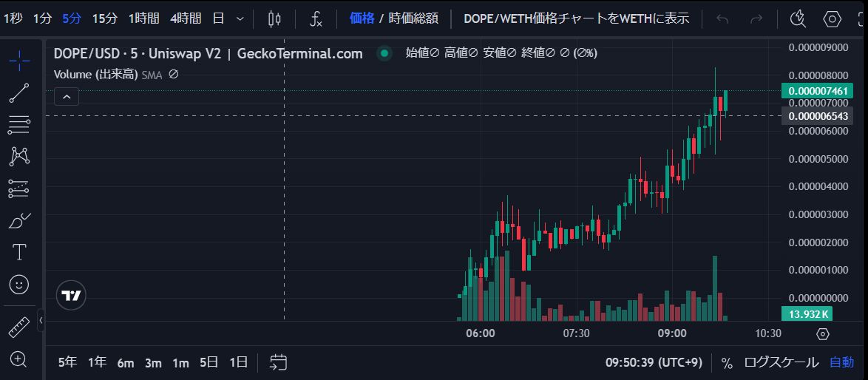
Task: Set date range to 1年
Action: [x=97, y=363]
